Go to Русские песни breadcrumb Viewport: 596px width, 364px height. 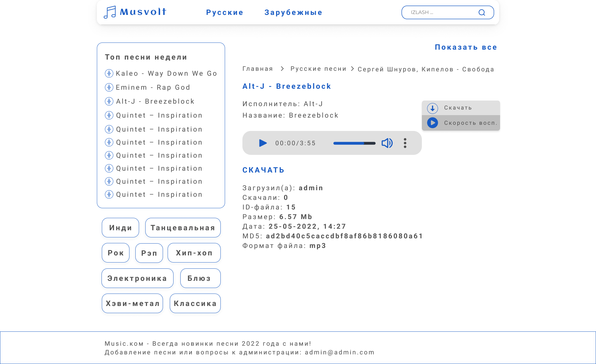coord(318,69)
